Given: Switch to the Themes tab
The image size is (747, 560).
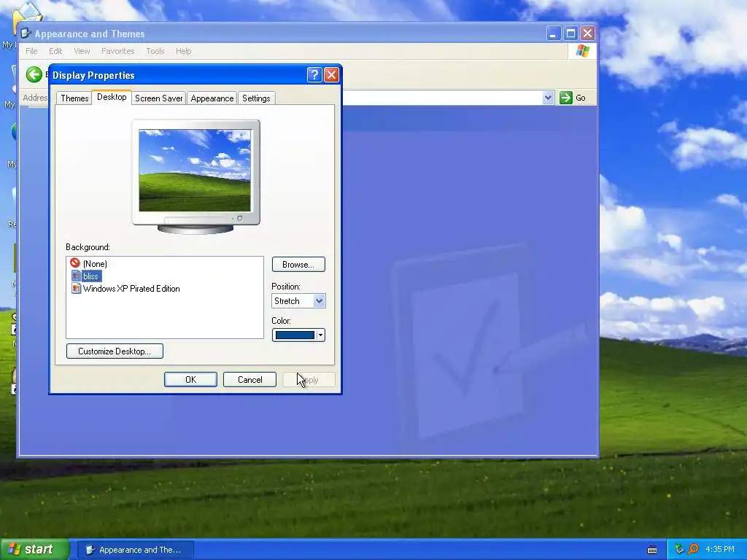Looking at the screenshot, I should pyautogui.click(x=74, y=98).
